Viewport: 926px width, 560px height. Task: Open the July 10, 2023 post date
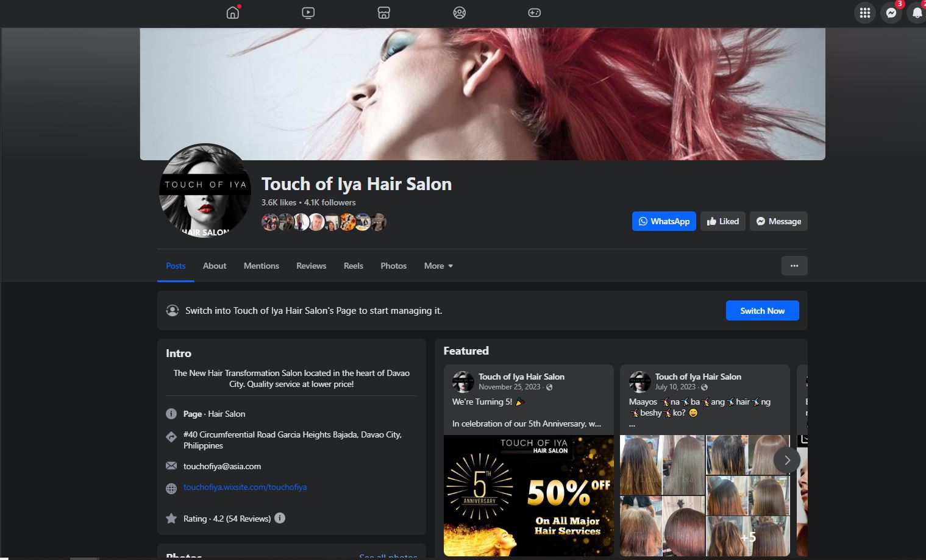point(675,387)
